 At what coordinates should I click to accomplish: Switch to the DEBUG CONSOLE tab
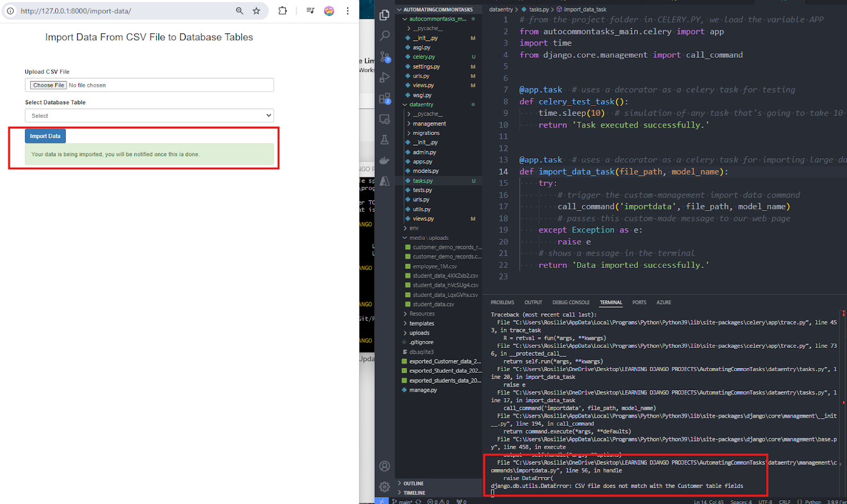pos(571,303)
